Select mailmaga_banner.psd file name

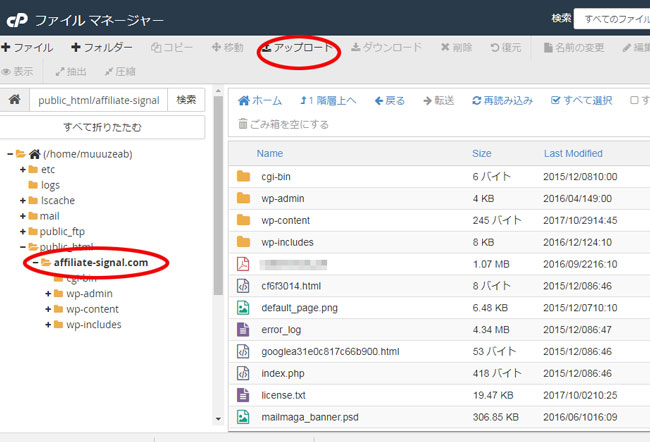coord(310,417)
